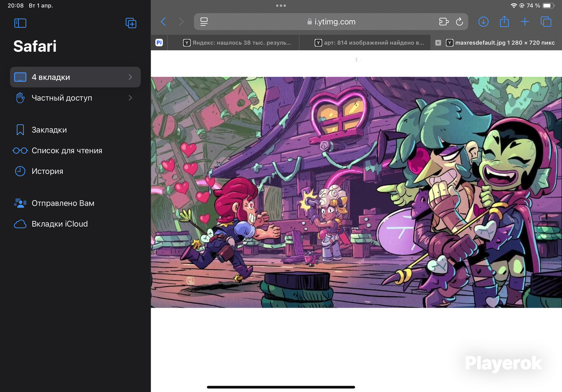The width and height of the screenshot is (562, 392).
Task: Go forward to the next page
Action: [181, 22]
